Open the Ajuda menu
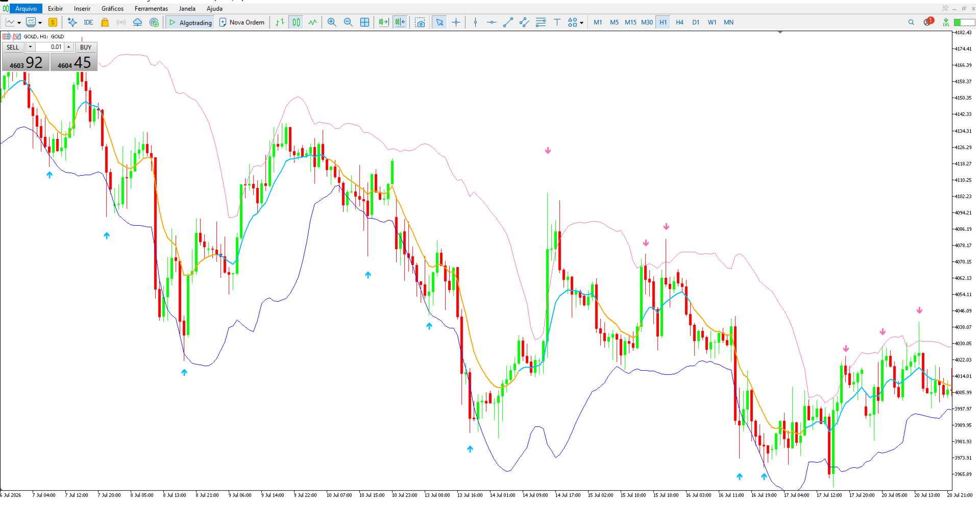This screenshot has width=980, height=527. pyautogui.click(x=214, y=9)
